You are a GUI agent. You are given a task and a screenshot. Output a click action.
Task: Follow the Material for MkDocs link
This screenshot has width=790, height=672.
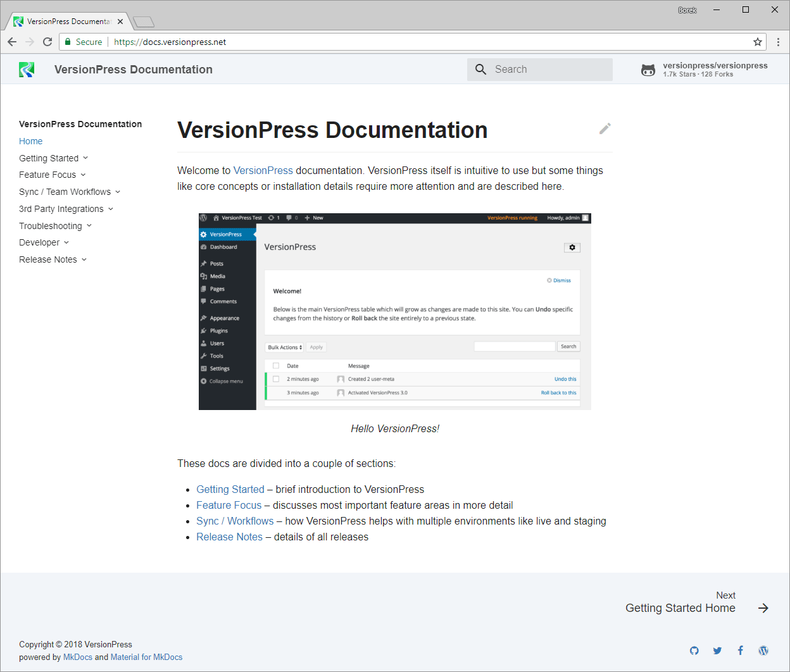coord(146,657)
